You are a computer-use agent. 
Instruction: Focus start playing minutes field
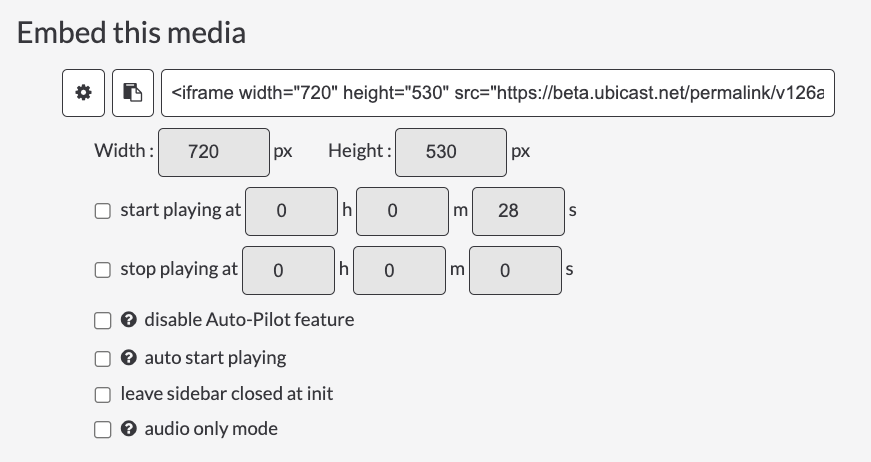[403, 211]
